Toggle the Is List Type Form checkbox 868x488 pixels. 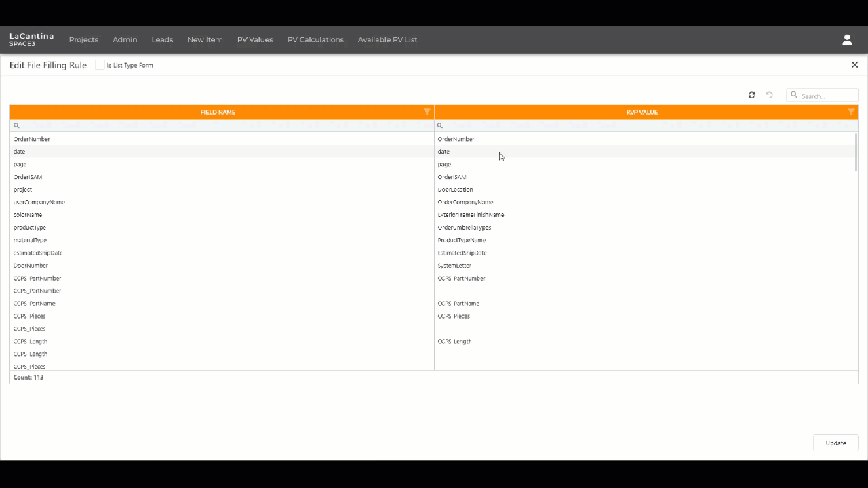100,65
